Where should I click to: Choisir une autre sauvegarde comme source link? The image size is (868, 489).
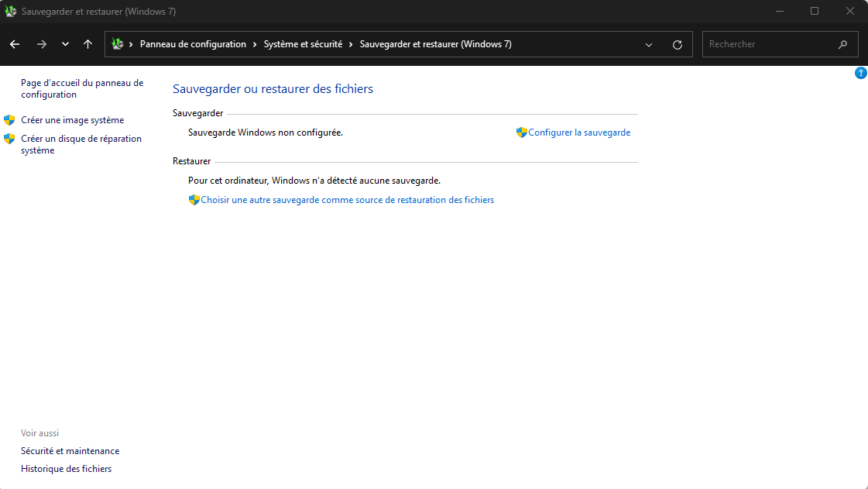tap(347, 200)
